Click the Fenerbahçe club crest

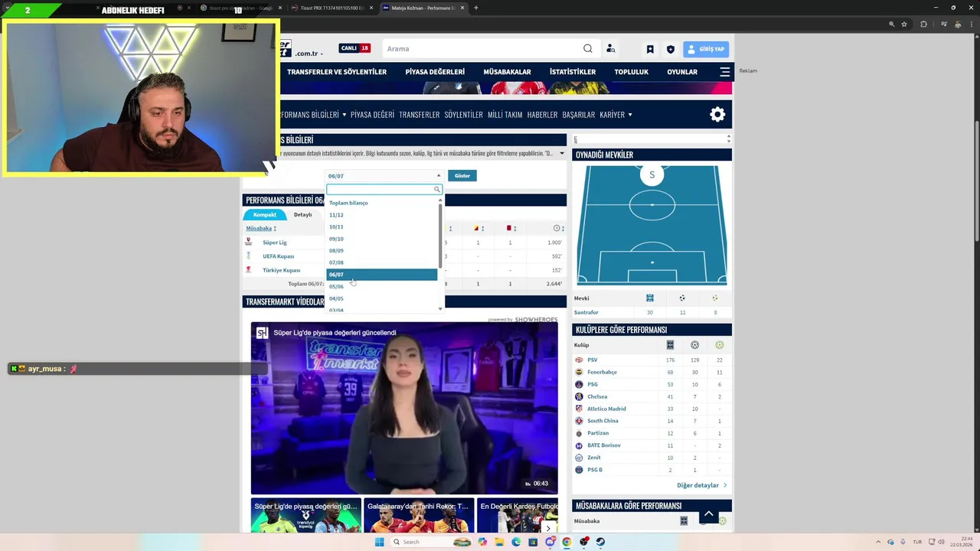579,372
